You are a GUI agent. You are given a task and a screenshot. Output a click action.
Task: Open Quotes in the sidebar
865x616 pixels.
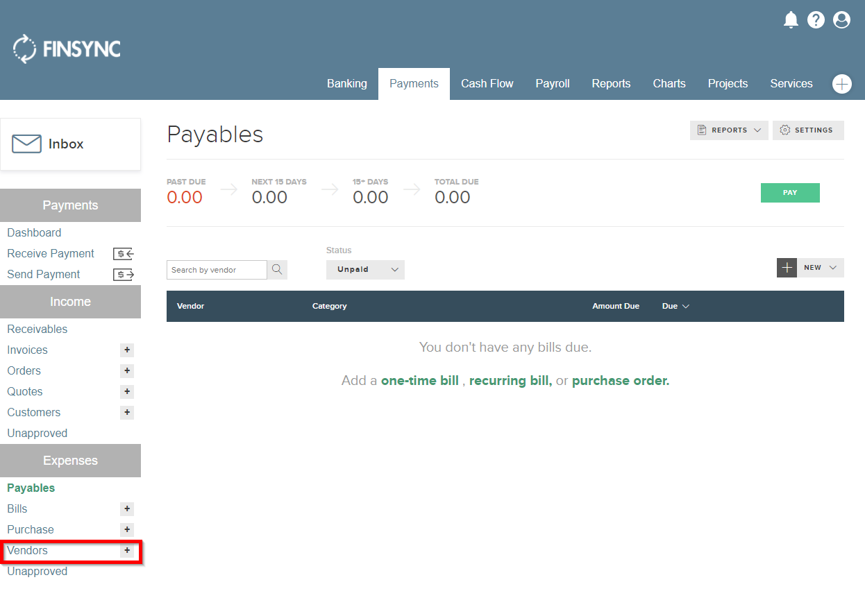(x=25, y=392)
